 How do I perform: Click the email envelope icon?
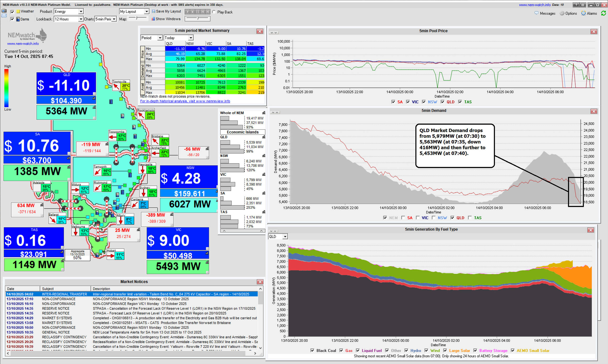click(4, 15)
